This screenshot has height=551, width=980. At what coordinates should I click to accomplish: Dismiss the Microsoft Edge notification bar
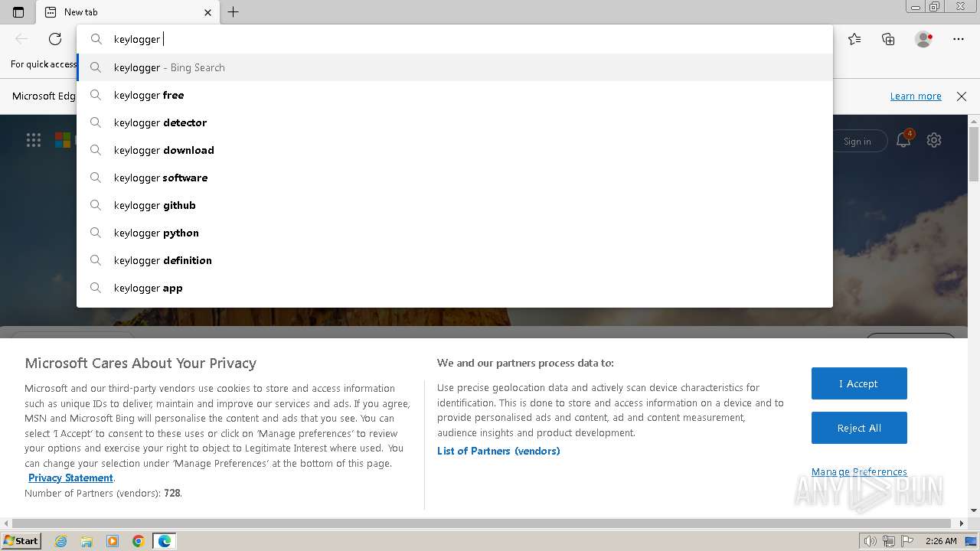point(962,96)
